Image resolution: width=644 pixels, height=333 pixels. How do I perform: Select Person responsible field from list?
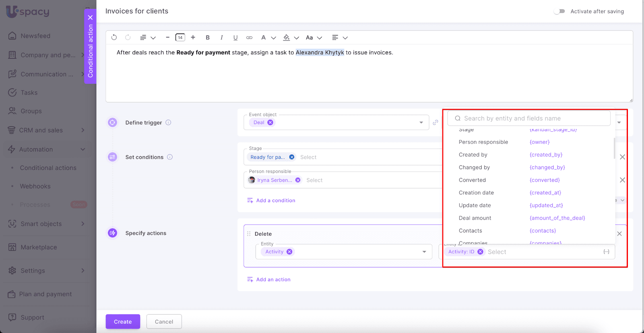click(483, 142)
